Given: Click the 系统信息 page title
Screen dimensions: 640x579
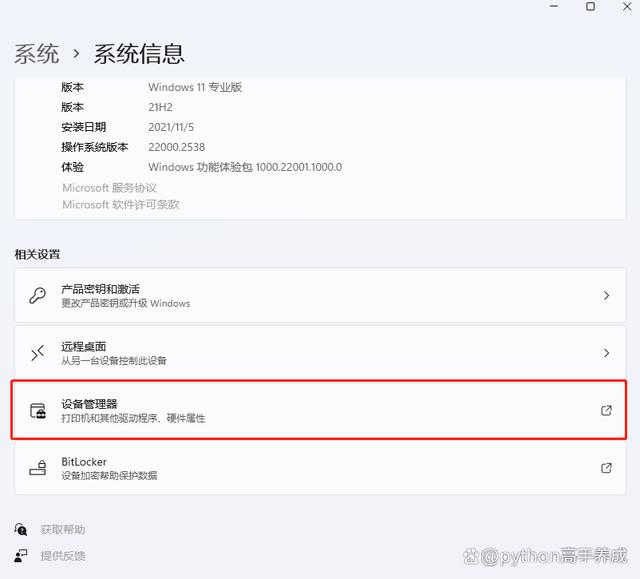Looking at the screenshot, I should (x=139, y=54).
